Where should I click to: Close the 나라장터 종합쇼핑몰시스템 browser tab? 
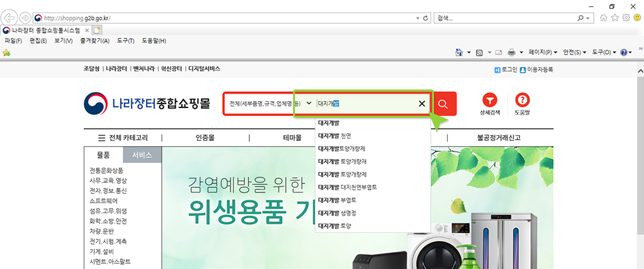click(87, 30)
